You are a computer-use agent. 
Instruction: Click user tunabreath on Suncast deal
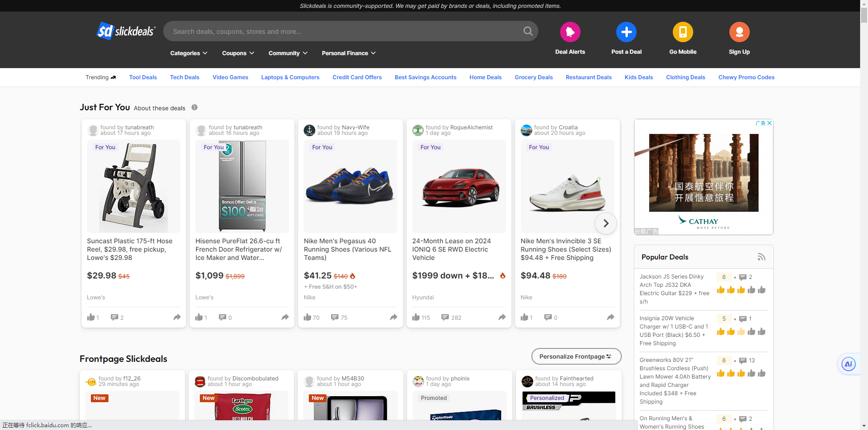click(x=140, y=127)
